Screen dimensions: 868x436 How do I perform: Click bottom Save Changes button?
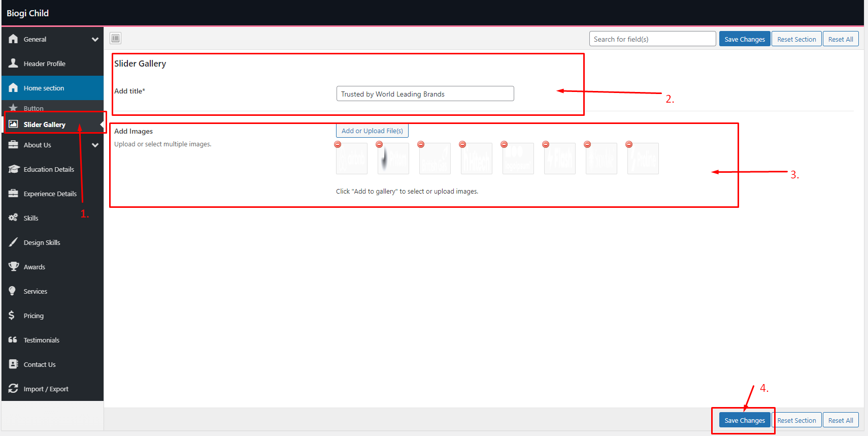point(745,420)
